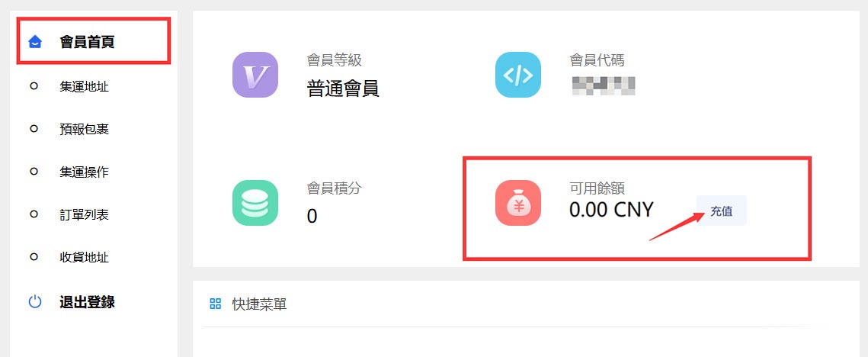
Task: Click the 0.00 CNY balance amount
Action: pyautogui.click(x=611, y=210)
